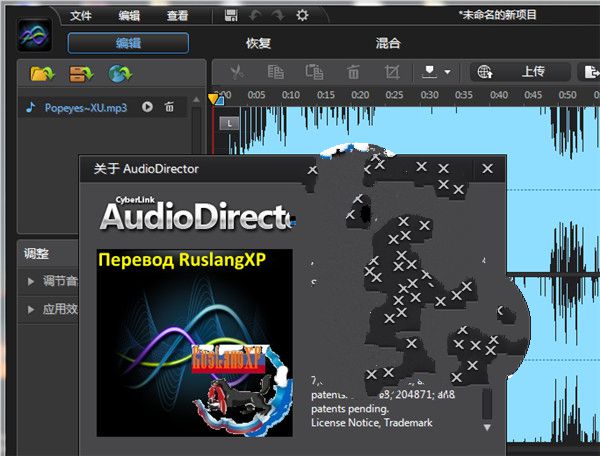Open the 查看 menu
This screenshot has width=600, height=456.
pos(177,16)
